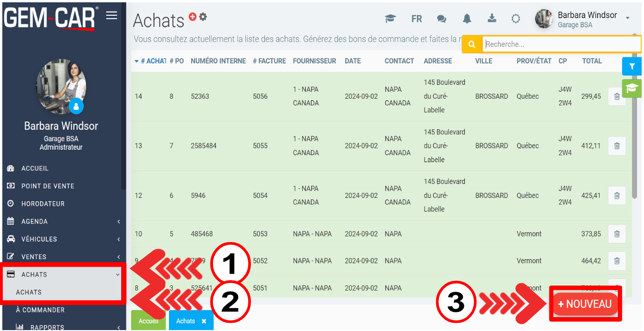The width and height of the screenshot is (644, 331).
Task: Click the blue filter funnel button
Action: pos(631,66)
